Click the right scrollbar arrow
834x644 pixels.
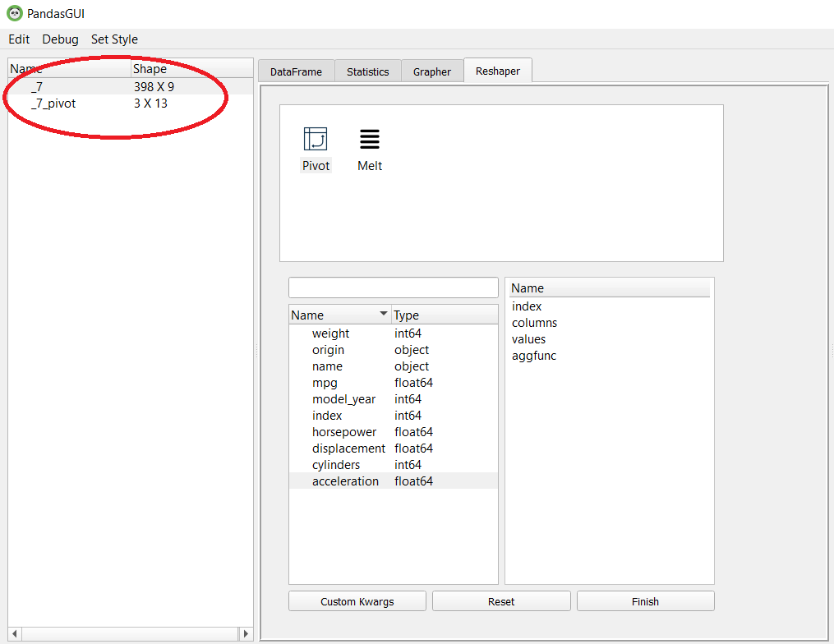(246, 633)
